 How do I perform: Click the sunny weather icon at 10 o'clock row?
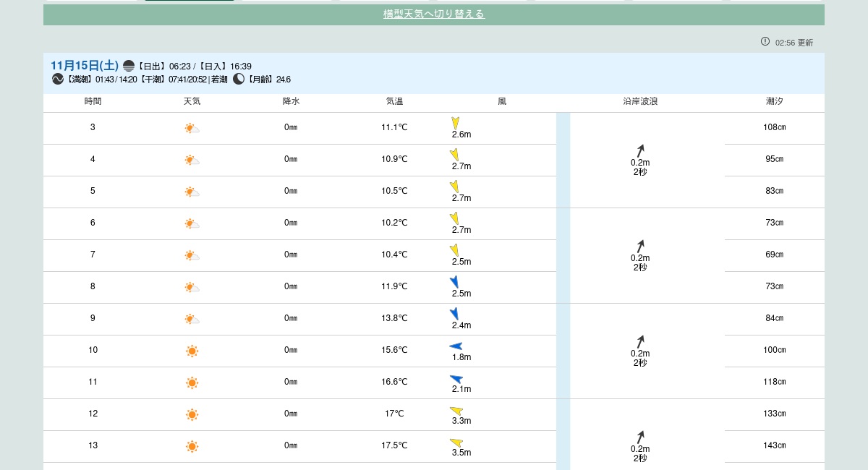192,351
